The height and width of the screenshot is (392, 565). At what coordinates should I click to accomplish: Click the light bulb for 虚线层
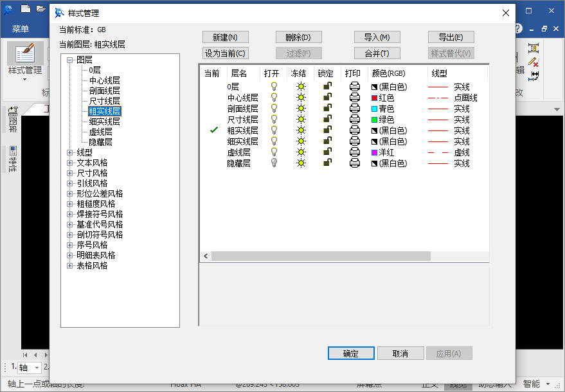[x=274, y=152]
